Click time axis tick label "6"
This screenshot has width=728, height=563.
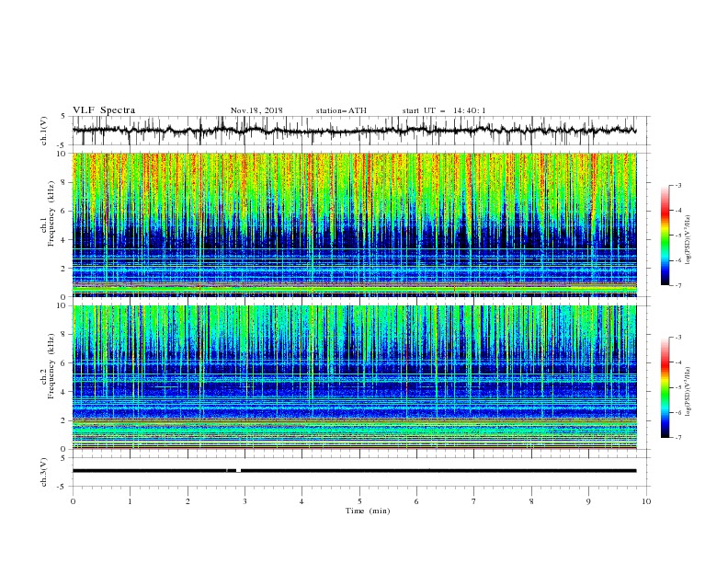tap(416, 501)
